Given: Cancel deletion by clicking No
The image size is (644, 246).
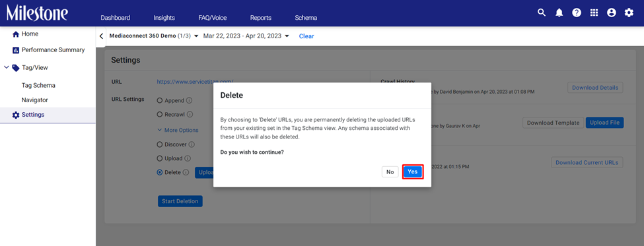Looking at the screenshot, I should click(x=390, y=171).
